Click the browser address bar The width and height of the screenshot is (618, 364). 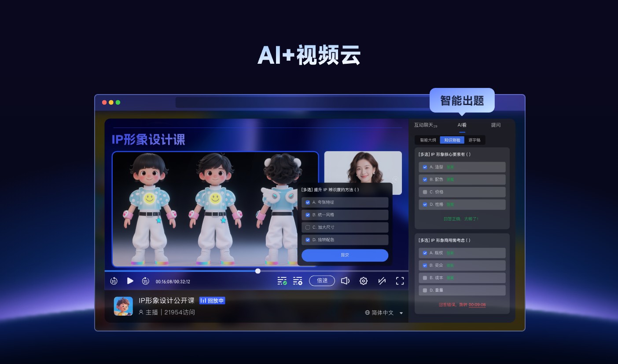[x=304, y=102]
